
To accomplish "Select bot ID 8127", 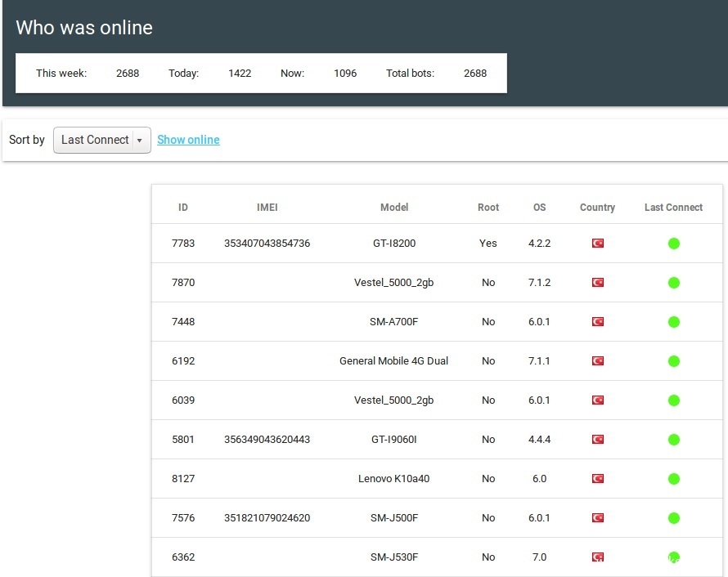I will (x=183, y=479).
